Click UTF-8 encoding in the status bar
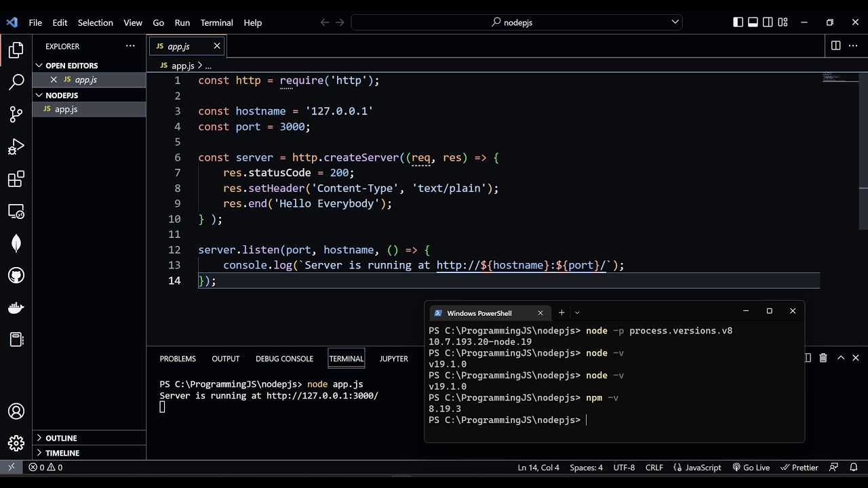Screen dimensions: 868x488 (x=624, y=467)
